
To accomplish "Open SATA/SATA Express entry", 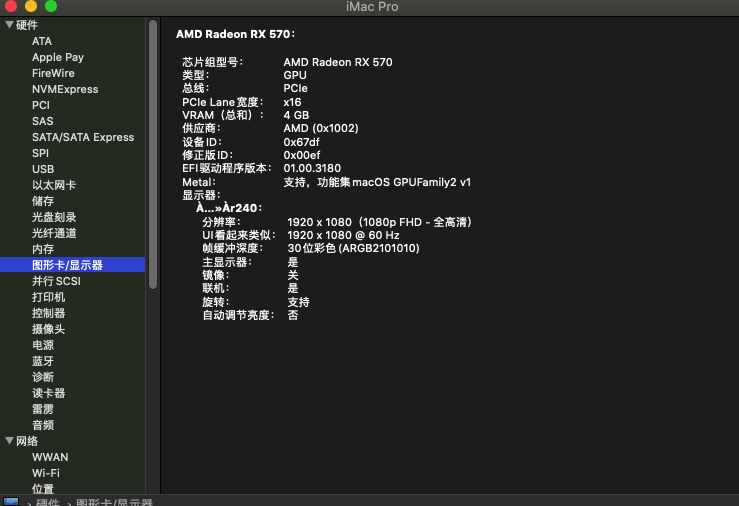I will tap(83, 138).
